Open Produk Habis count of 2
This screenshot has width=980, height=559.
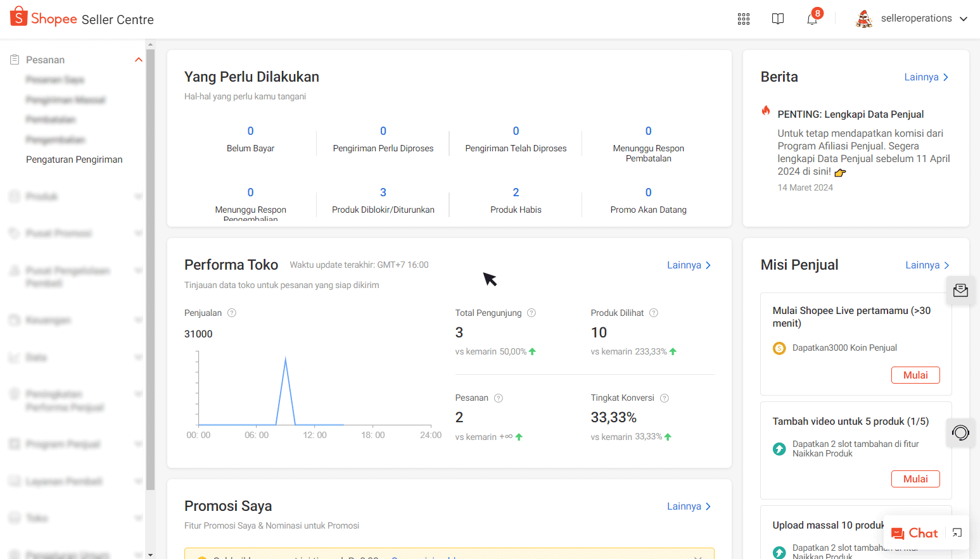516,192
